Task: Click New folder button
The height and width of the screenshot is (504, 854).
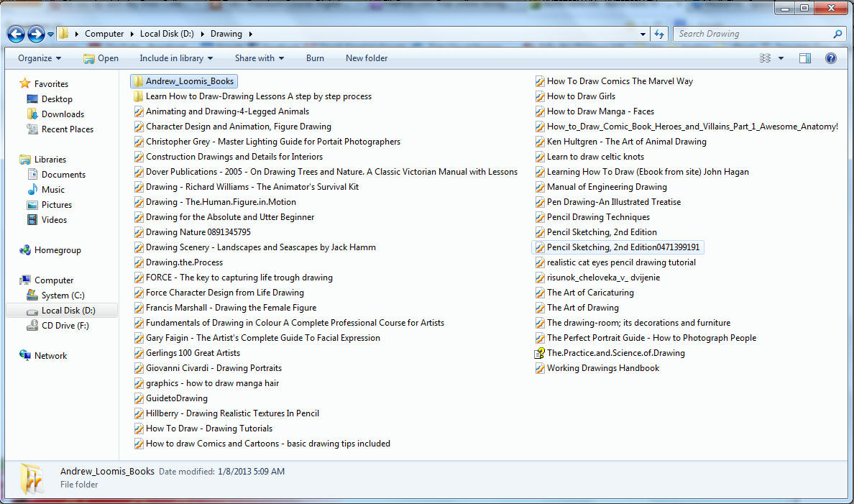Action: pos(367,58)
